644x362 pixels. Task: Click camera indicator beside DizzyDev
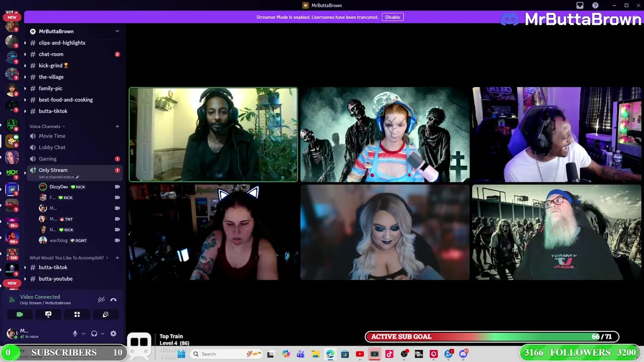[x=117, y=187]
